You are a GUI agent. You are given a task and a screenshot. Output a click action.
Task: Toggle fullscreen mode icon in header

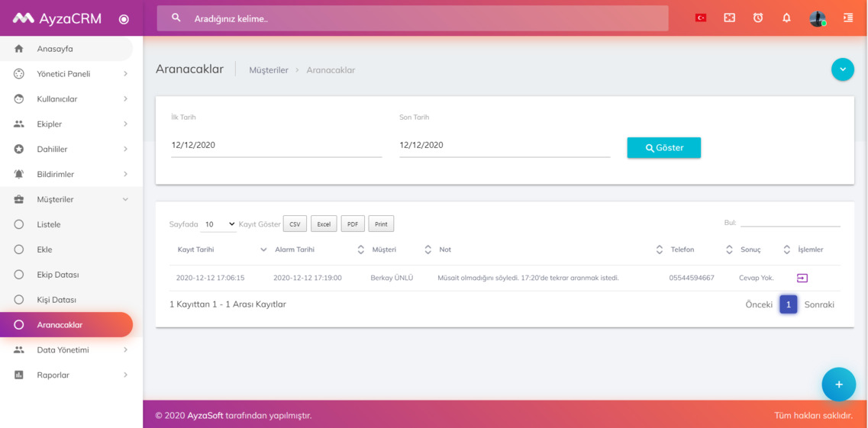(729, 18)
